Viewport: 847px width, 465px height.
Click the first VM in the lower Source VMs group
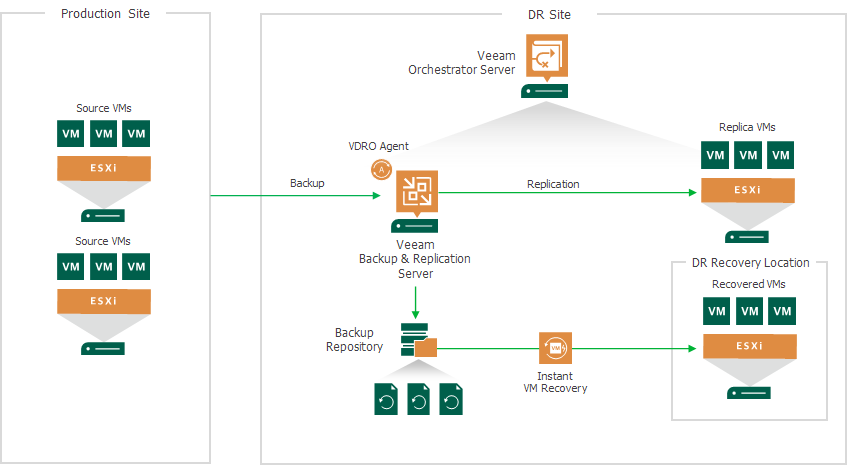tap(71, 266)
